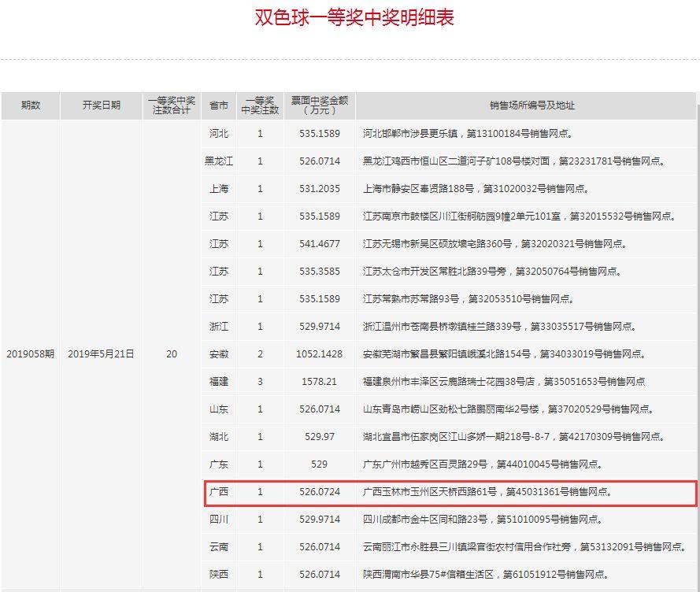
Task: Click the 安徽 province cell
Action: coord(219,354)
